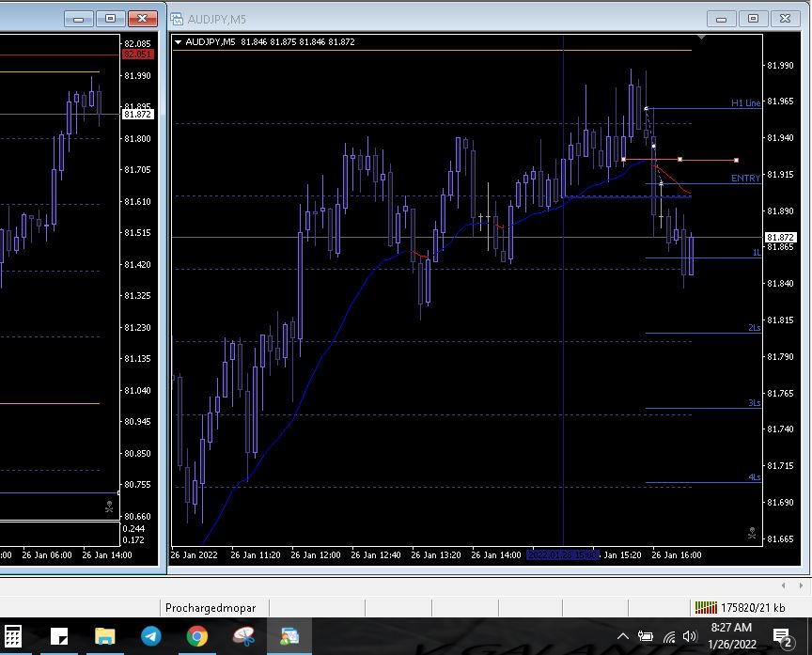
Task: Open the Calculator from the taskbar
Action: point(13,636)
